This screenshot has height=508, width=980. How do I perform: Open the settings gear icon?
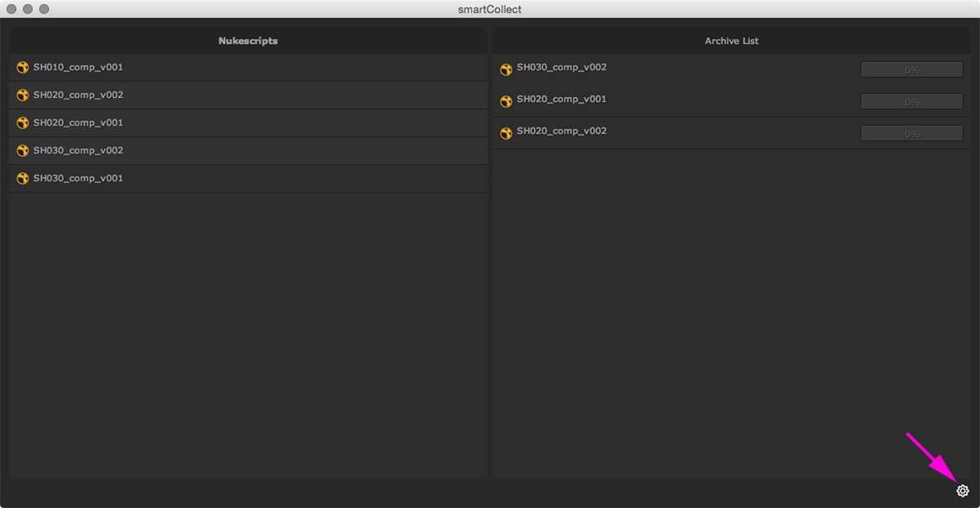coord(962,491)
